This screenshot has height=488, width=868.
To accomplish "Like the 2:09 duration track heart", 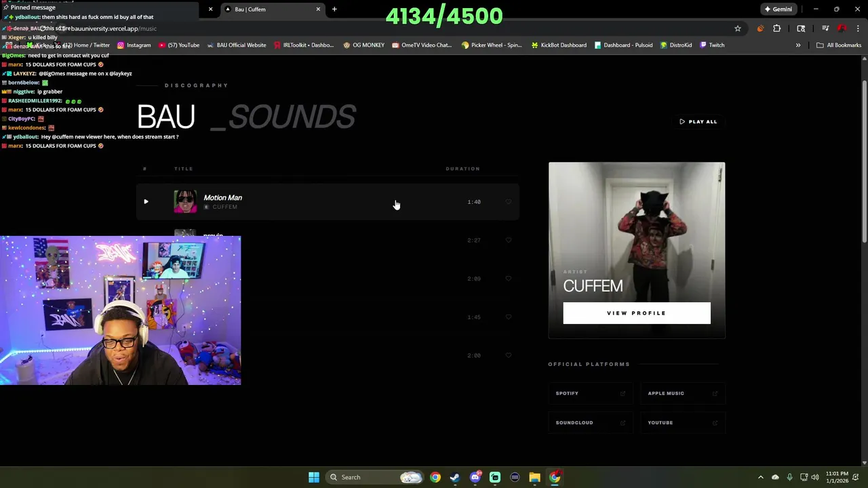I will tap(508, 279).
